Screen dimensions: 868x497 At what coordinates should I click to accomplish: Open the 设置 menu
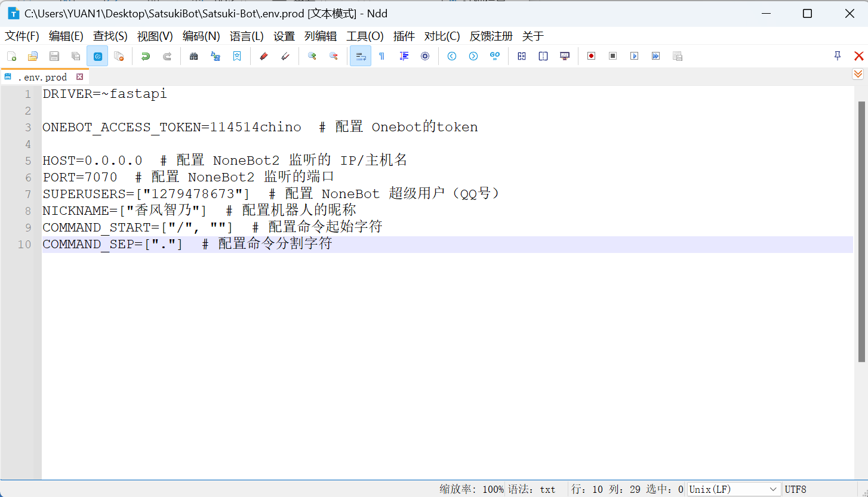click(284, 36)
